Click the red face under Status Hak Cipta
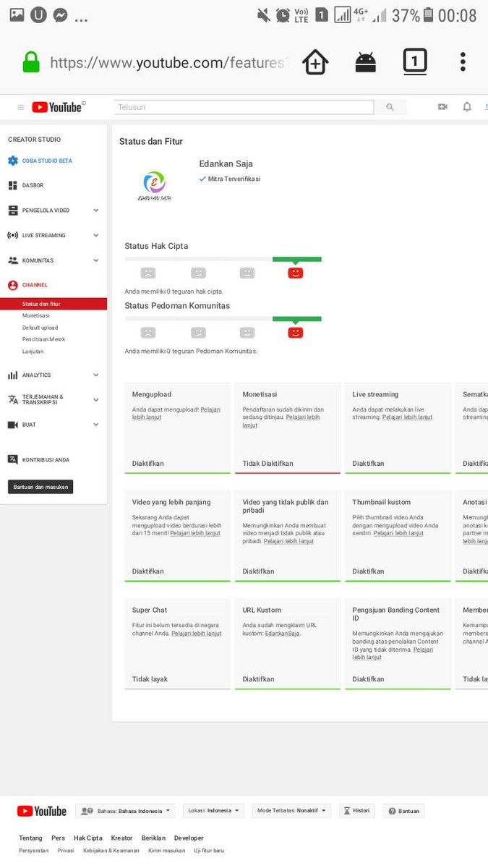Viewport: 488px width, 868px height. pyautogui.click(x=296, y=273)
